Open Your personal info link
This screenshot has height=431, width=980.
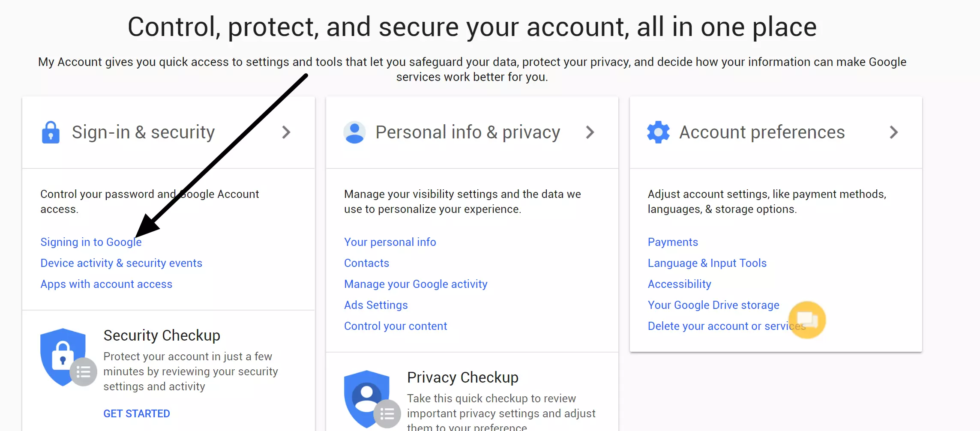pyautogui.click(x=390, y=242)
